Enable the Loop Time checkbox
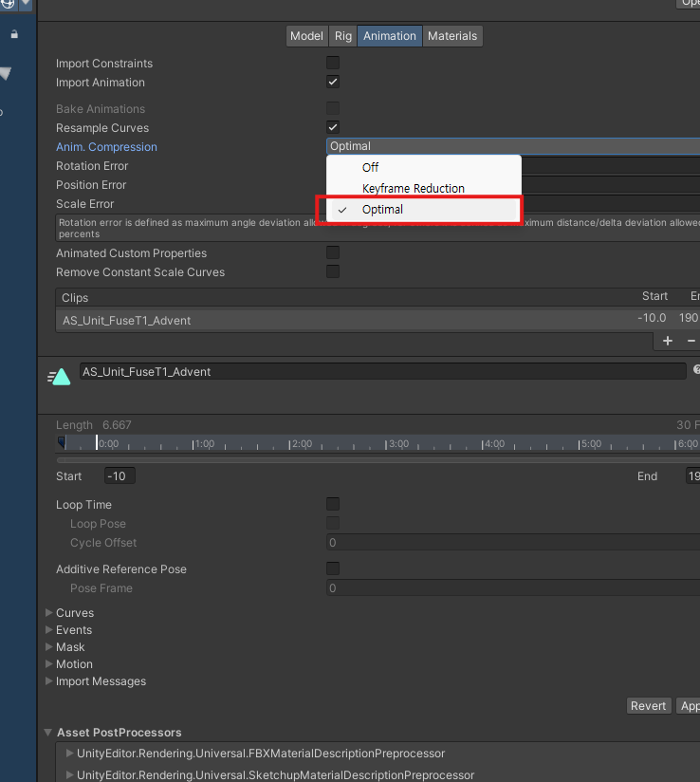 (333, 504)
